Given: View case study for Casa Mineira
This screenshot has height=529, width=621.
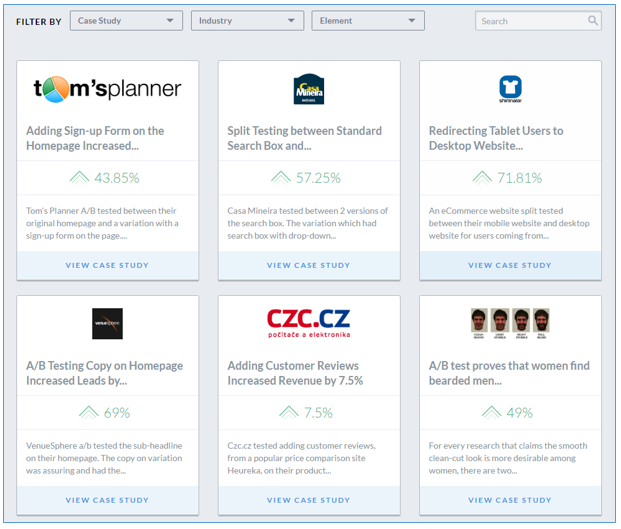Looking at the screenshot, I should click(308, 266).
